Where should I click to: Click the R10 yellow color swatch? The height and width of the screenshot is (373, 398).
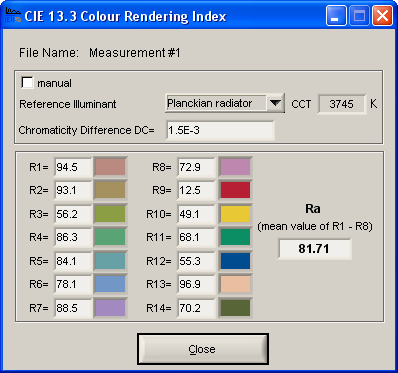coord(235,214)
